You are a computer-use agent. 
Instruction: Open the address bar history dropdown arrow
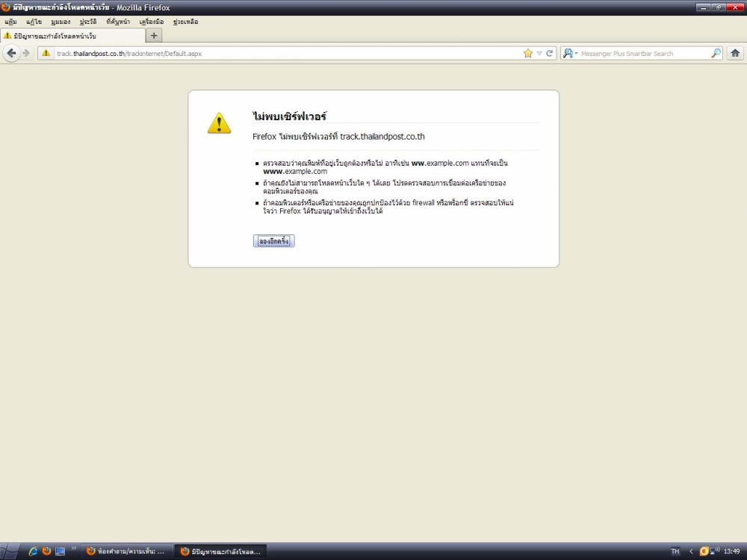pos(539,53)
